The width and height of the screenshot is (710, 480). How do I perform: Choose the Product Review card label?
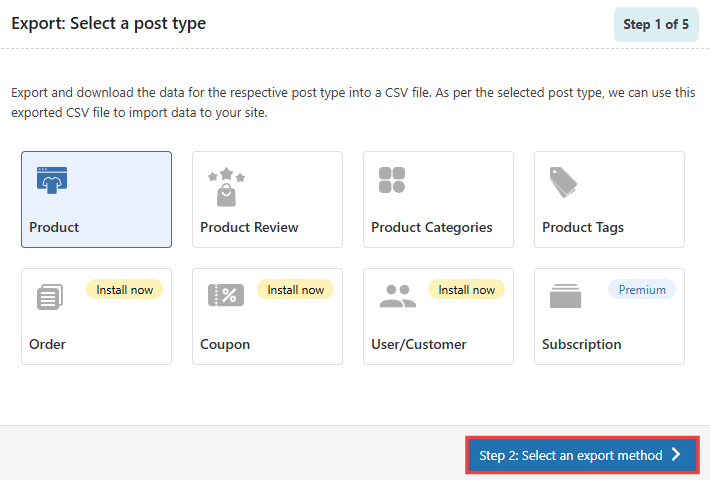click(249, 227)
